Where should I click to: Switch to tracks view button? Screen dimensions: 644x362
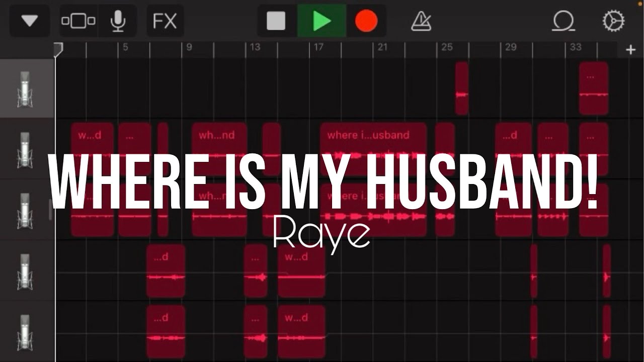pyautogui.click(x=78, y=21)
